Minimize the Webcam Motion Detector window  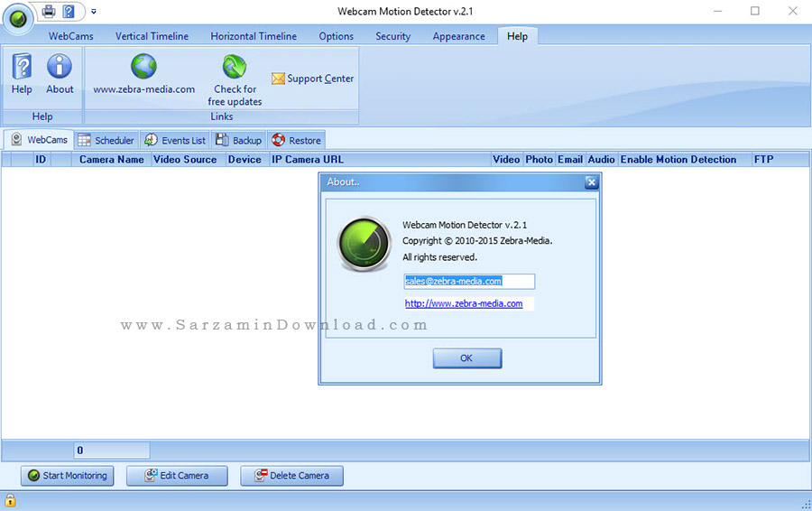(x=718, y=11)
